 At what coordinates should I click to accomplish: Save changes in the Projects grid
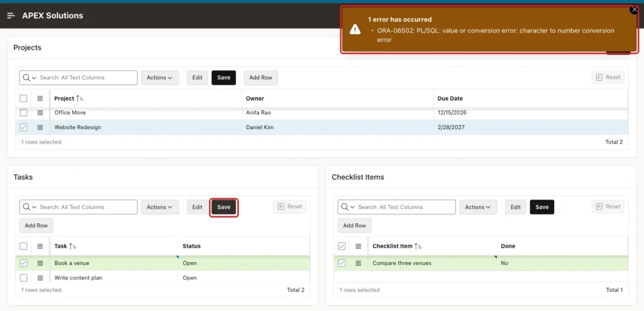223,78
